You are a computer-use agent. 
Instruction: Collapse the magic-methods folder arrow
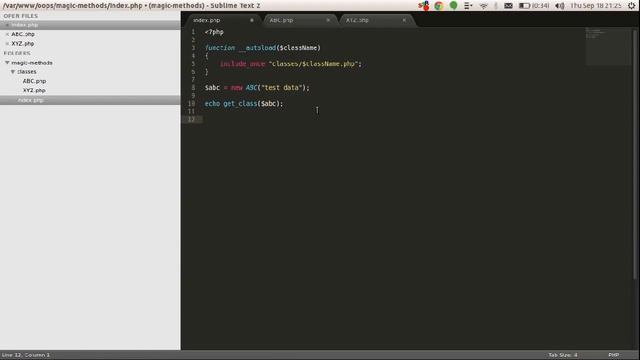7,63
